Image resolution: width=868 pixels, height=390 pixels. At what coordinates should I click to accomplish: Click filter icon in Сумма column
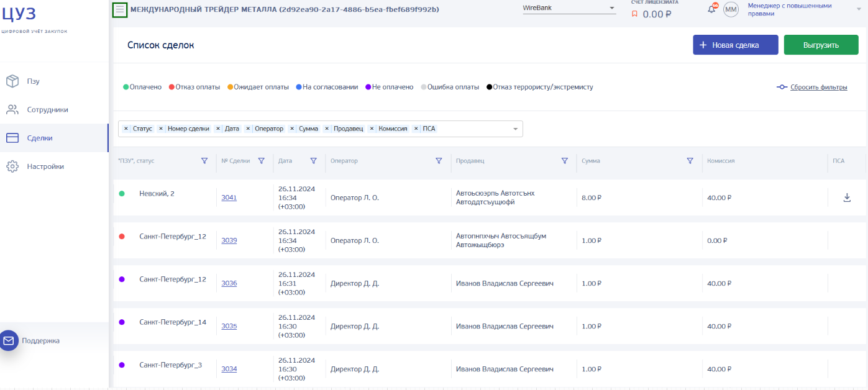690,161
